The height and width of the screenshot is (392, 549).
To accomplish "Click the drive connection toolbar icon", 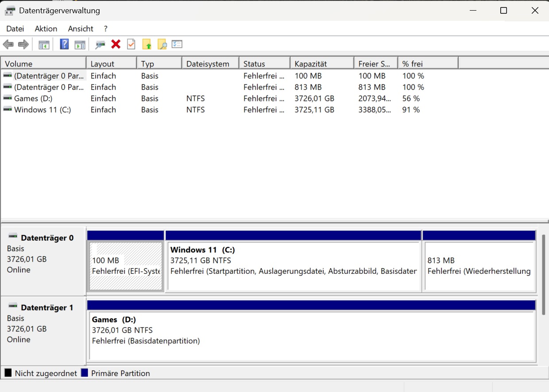I will click(x=101, y=44).
